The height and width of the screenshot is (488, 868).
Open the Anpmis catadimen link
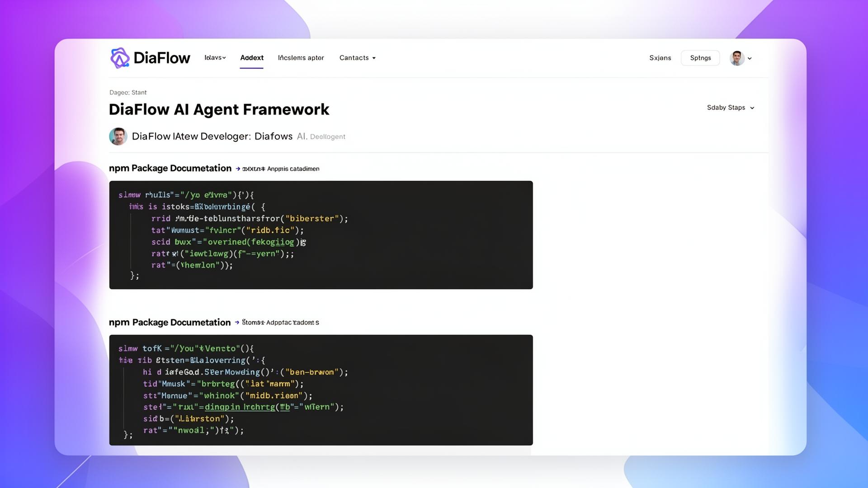[293, 169]
